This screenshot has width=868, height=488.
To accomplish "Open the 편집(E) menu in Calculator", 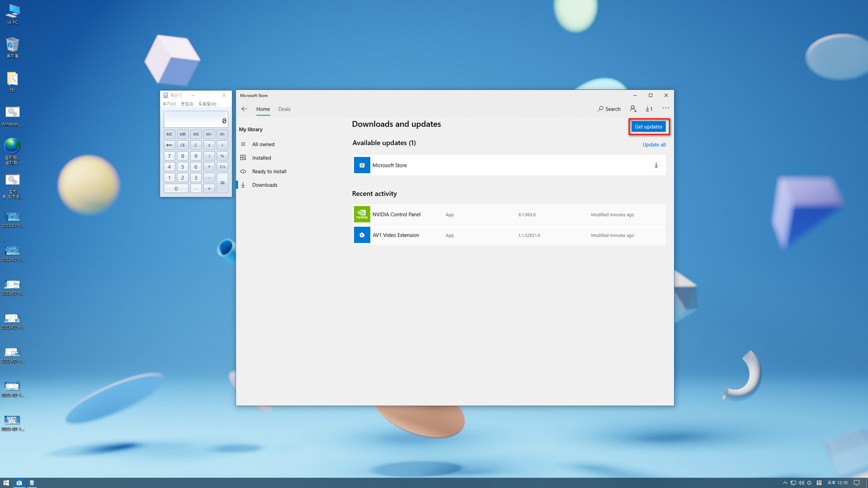I will tap(187, 104).
